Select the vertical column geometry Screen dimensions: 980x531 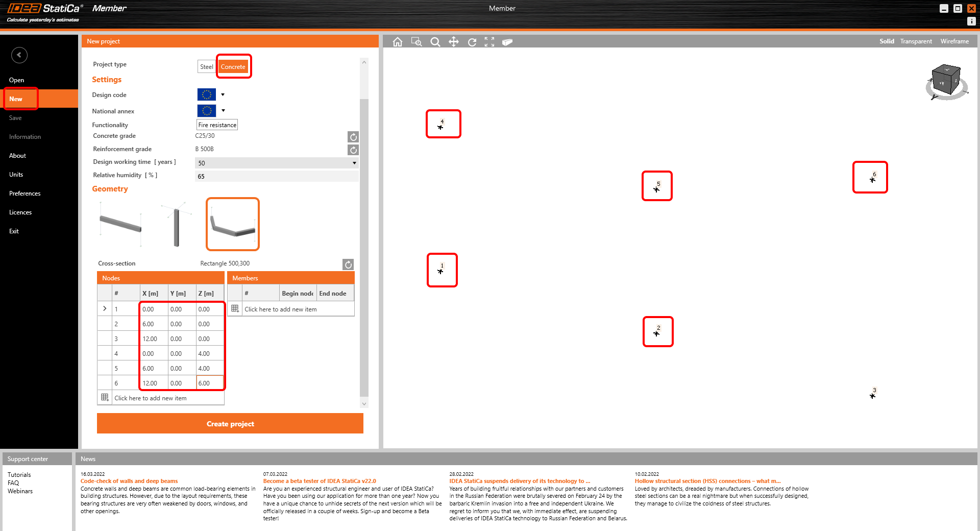[176, 224]
